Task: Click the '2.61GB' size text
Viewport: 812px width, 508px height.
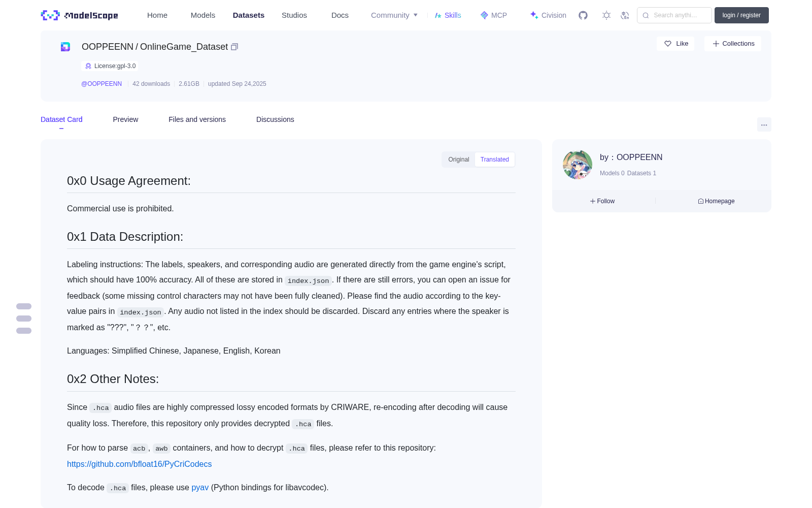Action: [x=189, y=84]
